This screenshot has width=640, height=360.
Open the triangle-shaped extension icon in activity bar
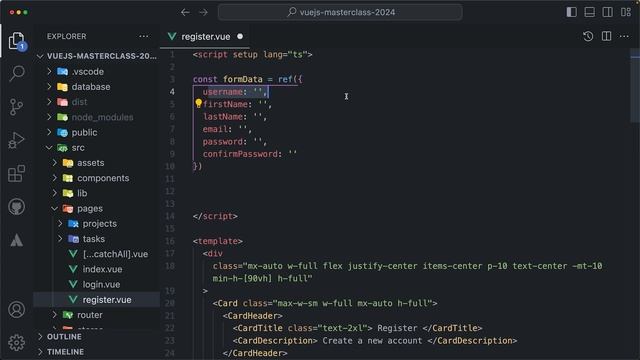tap(16, 240)
